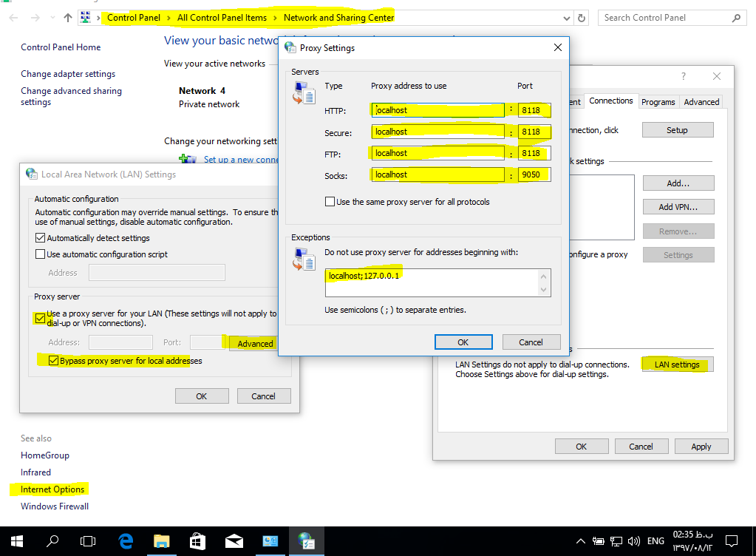Toggle Use the same proxy server checkbox
Viewport: 756px width, 556px height.
pos(330,202)
